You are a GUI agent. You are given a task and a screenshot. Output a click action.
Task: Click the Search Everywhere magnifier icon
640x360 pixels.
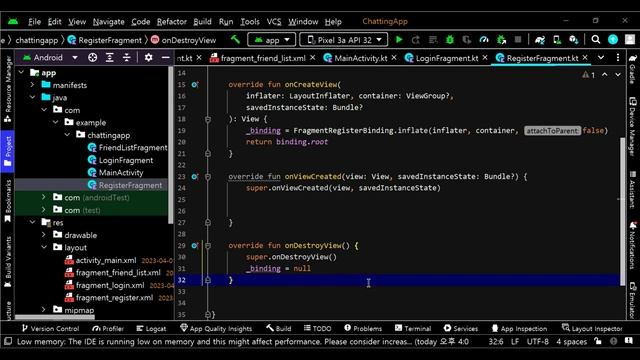click(x=596, y=40)
